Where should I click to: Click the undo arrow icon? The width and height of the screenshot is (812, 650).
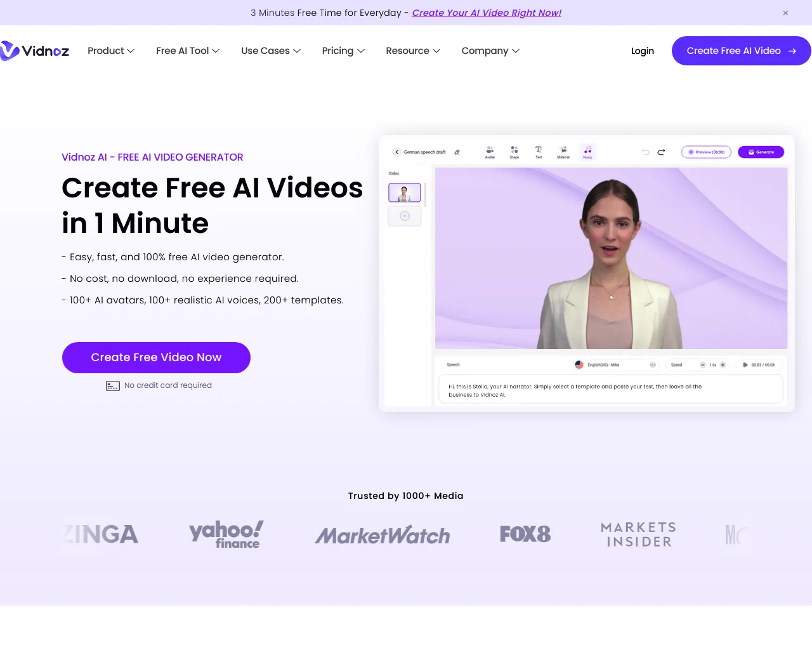[646, 152]
